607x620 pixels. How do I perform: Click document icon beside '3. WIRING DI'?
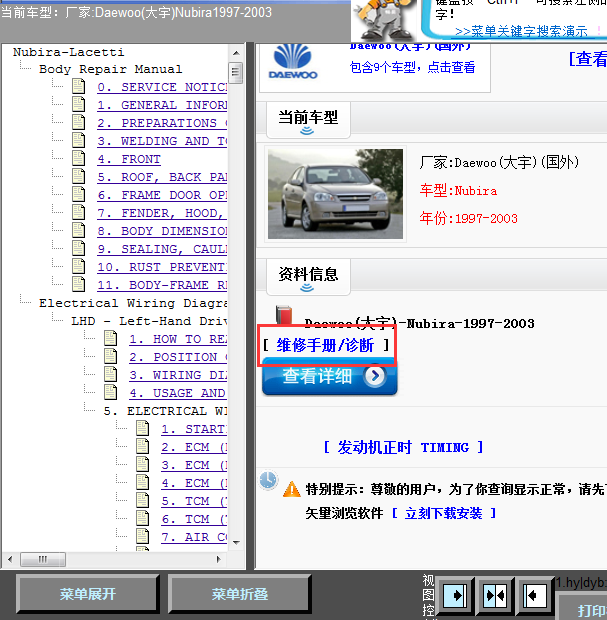[110, 374]
